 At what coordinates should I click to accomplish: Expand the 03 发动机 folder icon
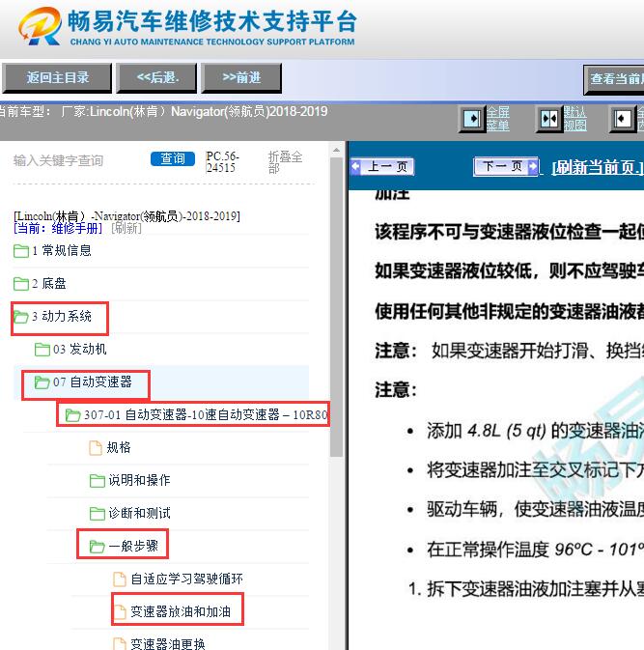42,350
